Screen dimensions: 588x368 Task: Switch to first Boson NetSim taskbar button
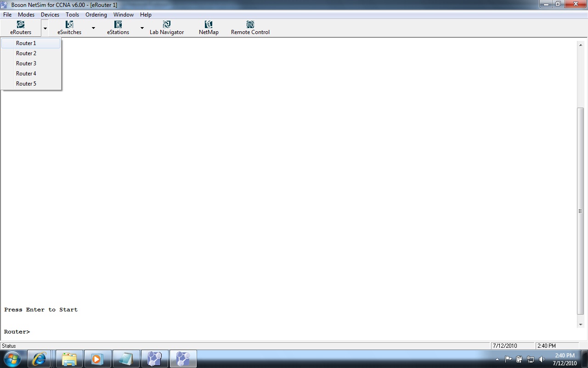click(x=154, y=359)
